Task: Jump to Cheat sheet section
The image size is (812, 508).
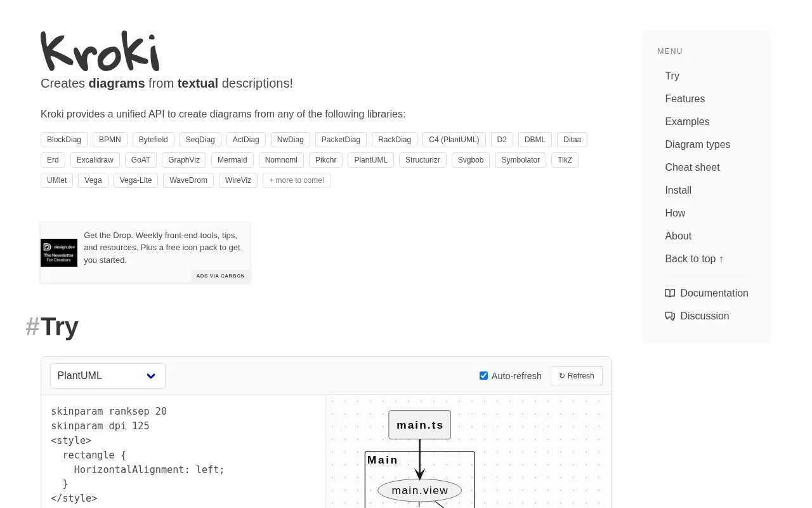Action: click(692, 167)
